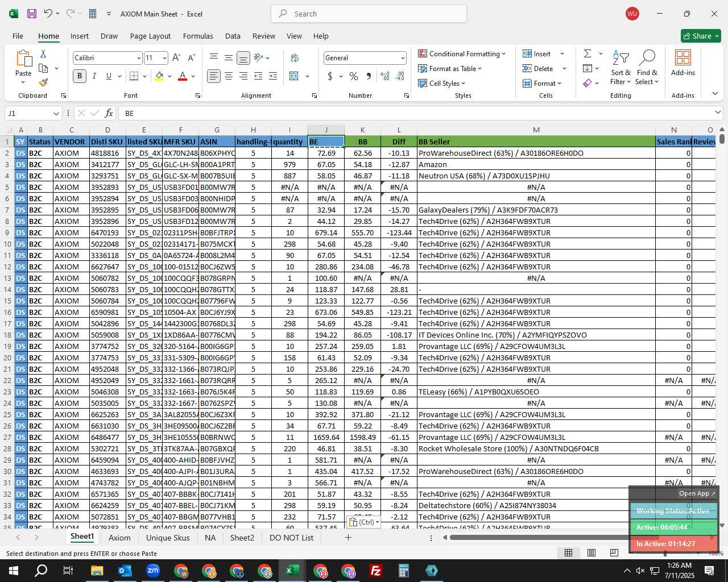This screenshot has width=728, height=582.
Task: Click the Page Break Preview icon
Action: 614,552
